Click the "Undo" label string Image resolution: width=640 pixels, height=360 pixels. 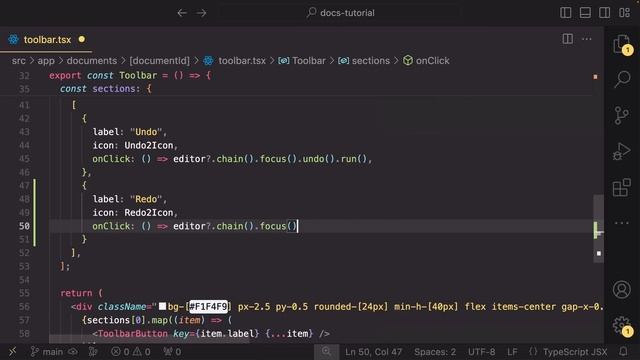pyautogui.click(x=146, y=132)
